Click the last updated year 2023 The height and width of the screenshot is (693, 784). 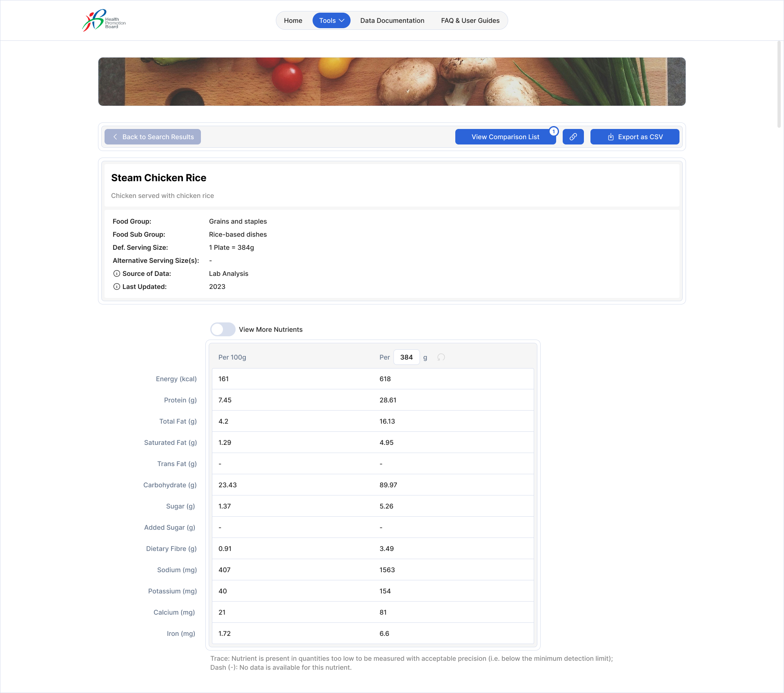[x=217, y=287]
